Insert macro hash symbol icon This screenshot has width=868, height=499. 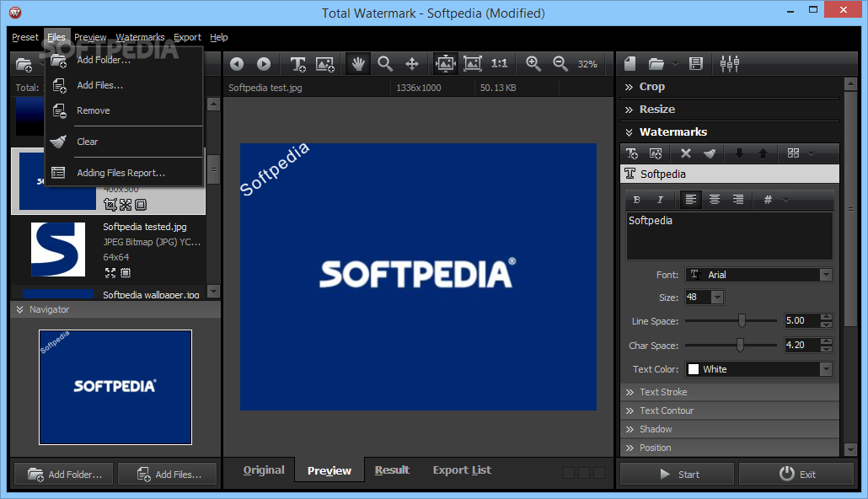[768, 200]
